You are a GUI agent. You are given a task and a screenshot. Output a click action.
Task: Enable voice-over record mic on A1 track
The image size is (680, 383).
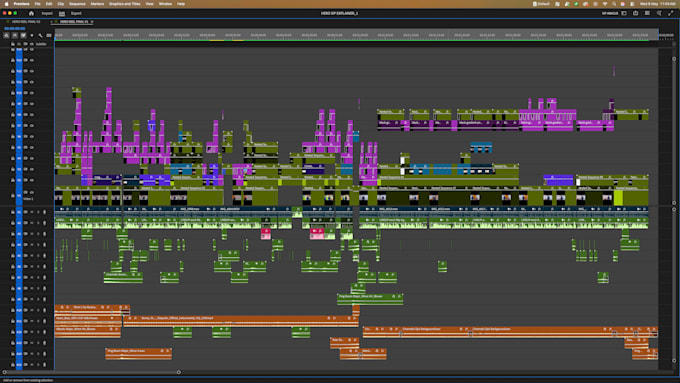[x=44, y=212]
